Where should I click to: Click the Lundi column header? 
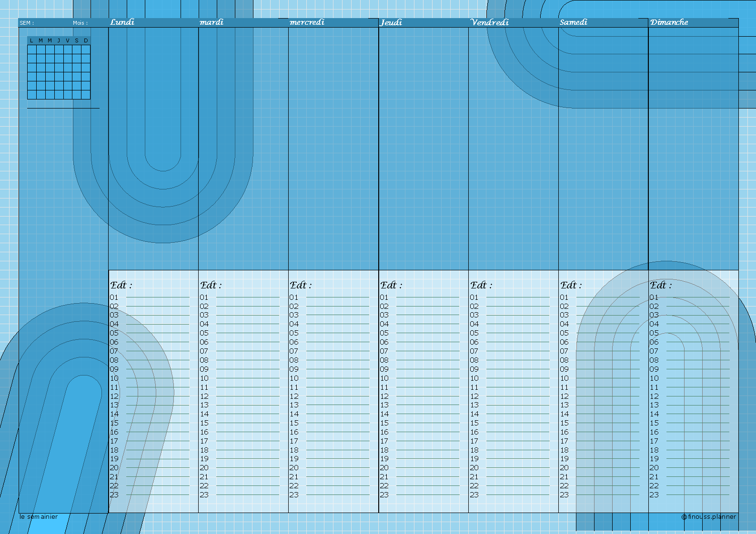[122, 22]
